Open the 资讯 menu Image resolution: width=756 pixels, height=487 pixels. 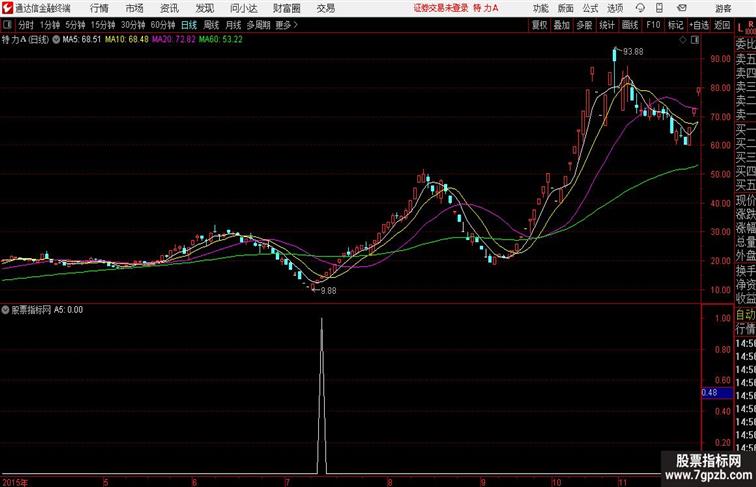click(x=169, y=8)
